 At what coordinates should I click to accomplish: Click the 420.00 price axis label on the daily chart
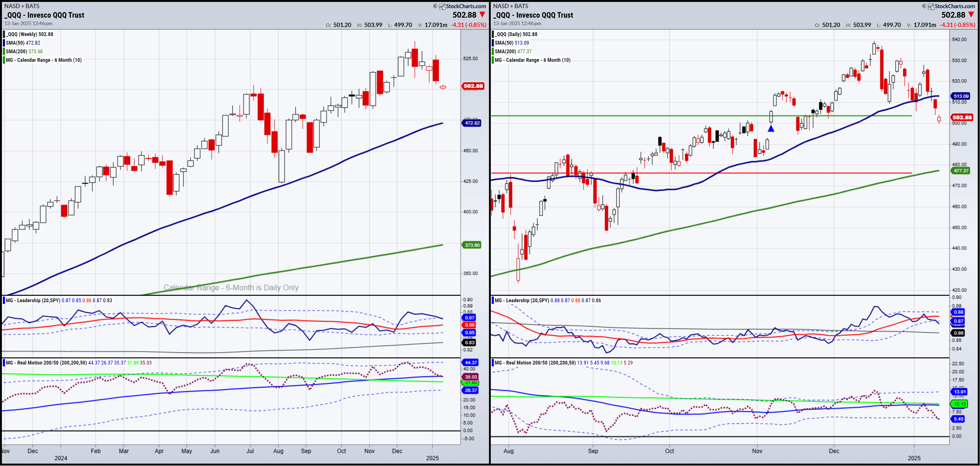tap(959, 290)
